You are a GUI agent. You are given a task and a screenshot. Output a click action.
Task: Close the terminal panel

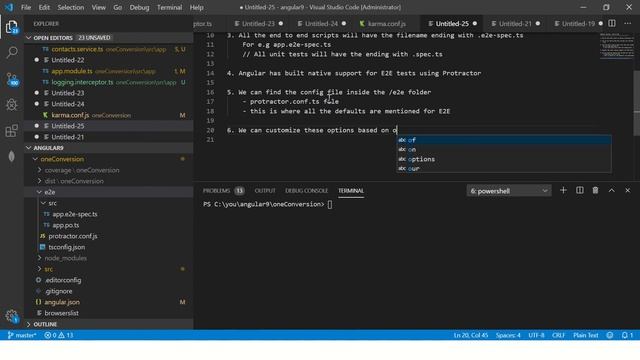click(628, 190)
